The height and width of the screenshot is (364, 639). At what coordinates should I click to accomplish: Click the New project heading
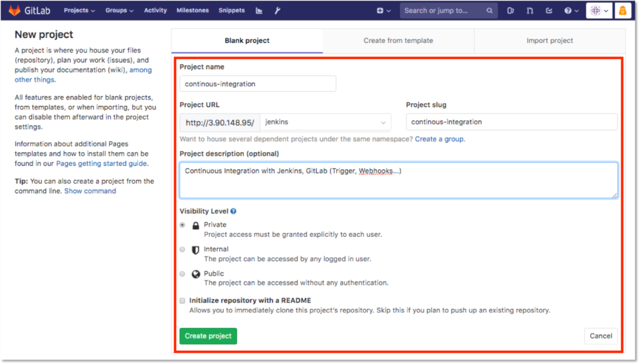[44, 35]
